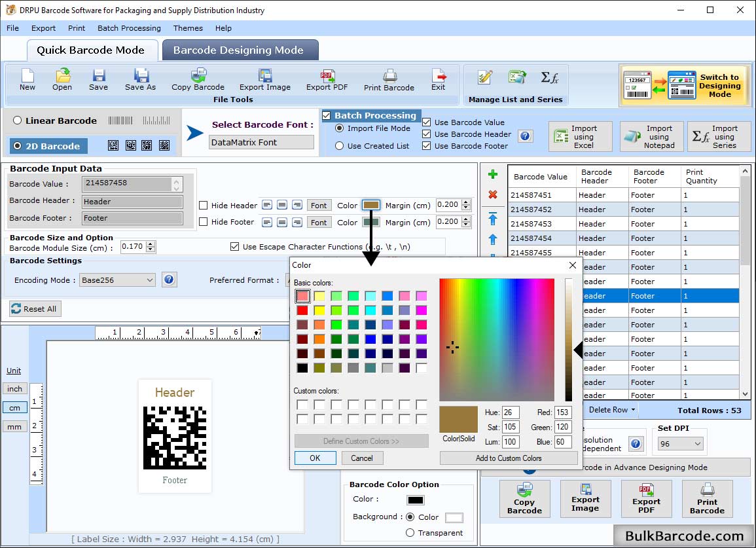The height and width of the screenshot is (548, 756).
Task: Click the Red value field in Color dialog
Action: 562,412
